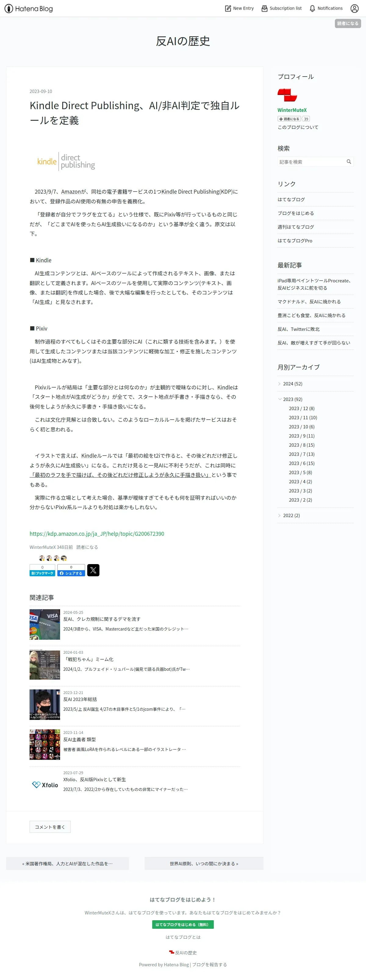Click the WinterMuteX red profile icon
366x980 pixels.
(287, 95)
